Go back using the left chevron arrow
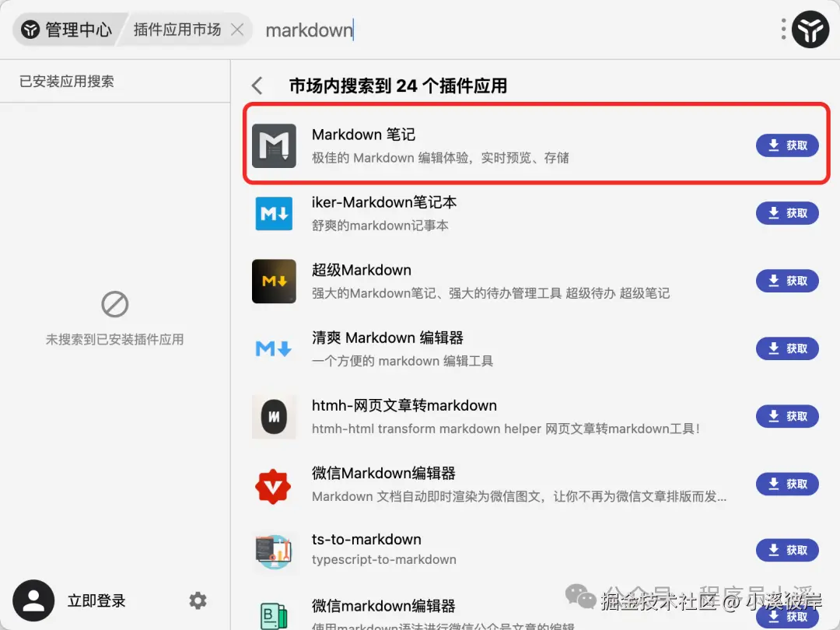The height and width of the screenshot is (630, 840). click(x=257, y=86)
